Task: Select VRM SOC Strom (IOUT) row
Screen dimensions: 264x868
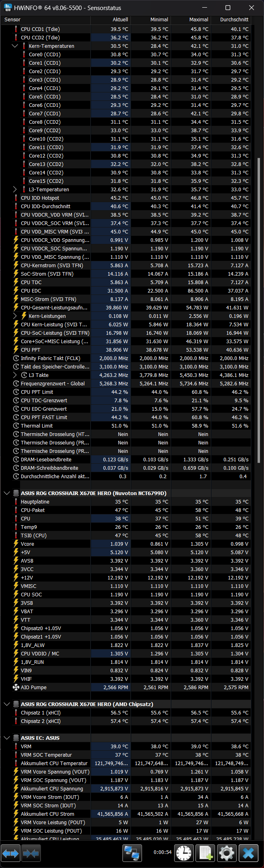Action: tap(126, 805)
